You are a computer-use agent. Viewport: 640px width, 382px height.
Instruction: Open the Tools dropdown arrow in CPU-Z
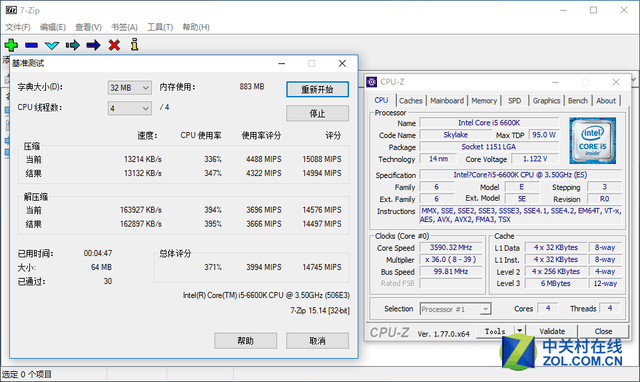520,331
